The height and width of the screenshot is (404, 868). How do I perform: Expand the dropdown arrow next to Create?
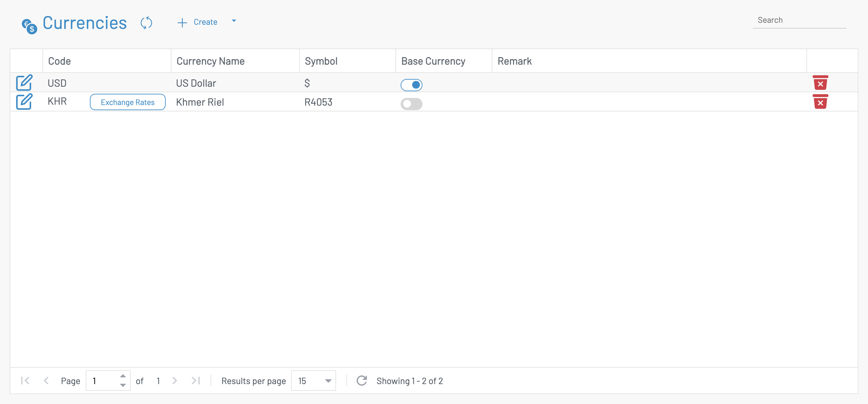234,21
